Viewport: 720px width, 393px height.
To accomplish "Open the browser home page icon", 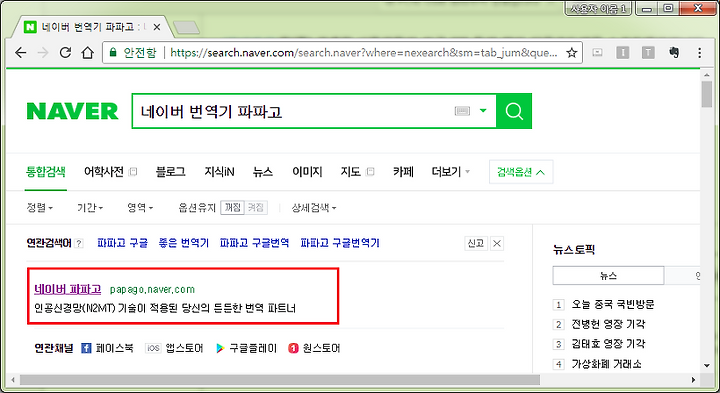I will [87, 53].
